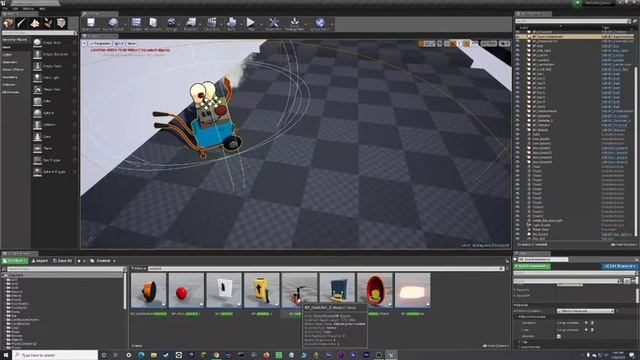Click the World Outliner search field
640x360 pixels.
pyautogui.click(x=572, y=21)
